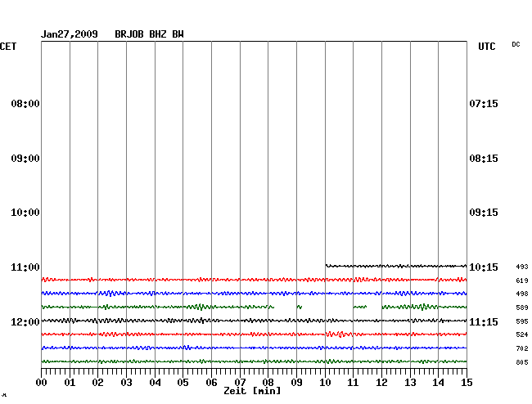Click the DC value 805

coord(522,362)
